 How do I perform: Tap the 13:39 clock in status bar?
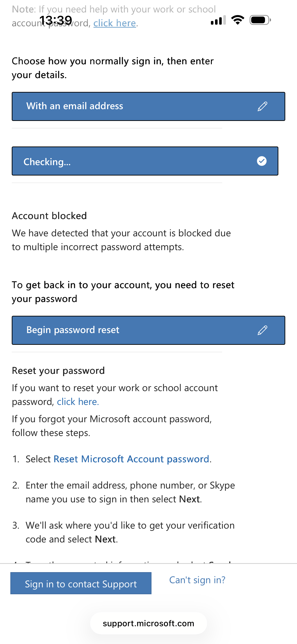(56, 20)
